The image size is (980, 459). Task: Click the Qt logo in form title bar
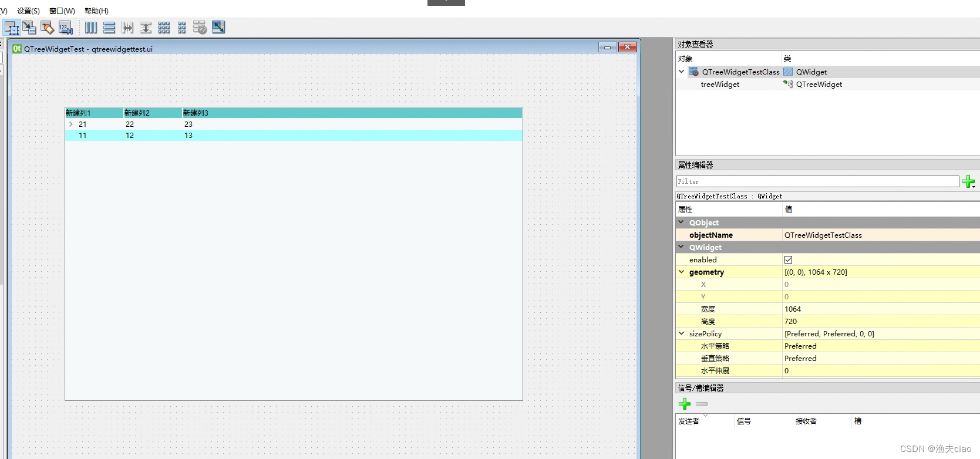point(17,49)
